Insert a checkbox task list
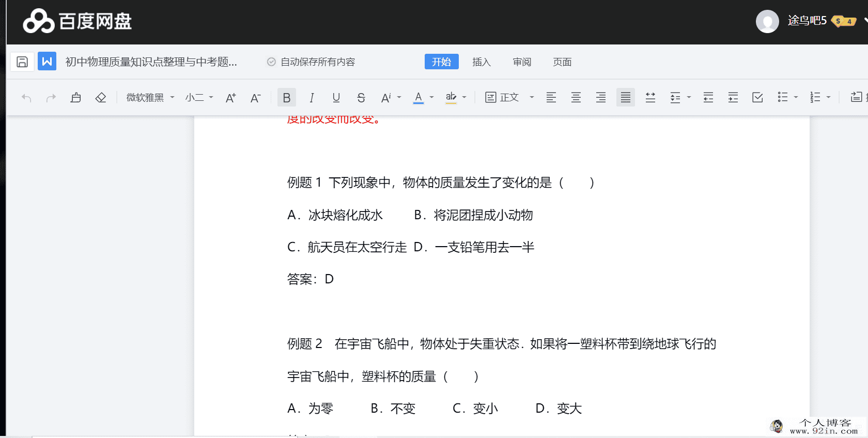The width and height of the screenshot is (868, 438). (x=758, y=97)
